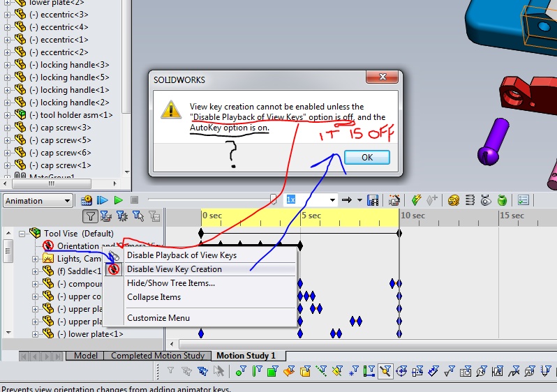Viewport: 557px width, 392px height.
Task: Toggle the Filter Center Marks icon
Action: click(402, 371)
